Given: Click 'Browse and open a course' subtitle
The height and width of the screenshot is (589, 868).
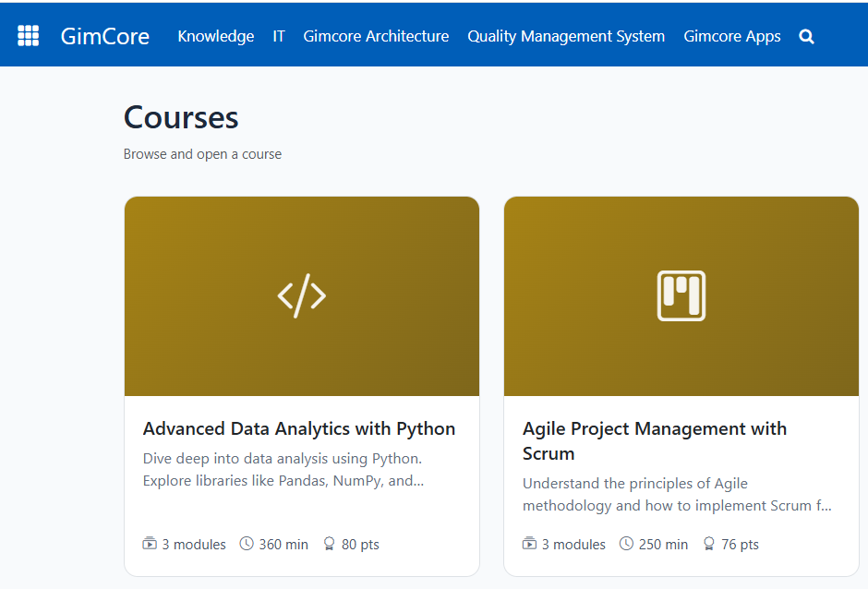Looking at the screenshot, I should [x=202, y=154].
